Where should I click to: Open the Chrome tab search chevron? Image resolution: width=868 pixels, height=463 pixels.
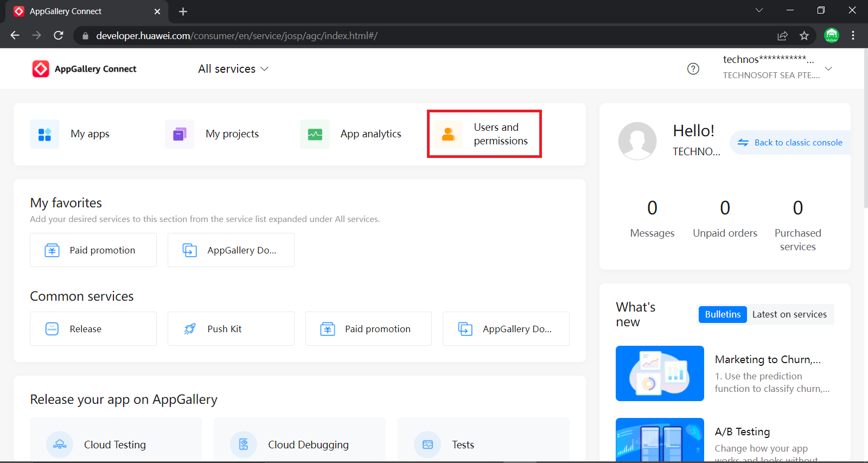pyautogui.click(x=759, y=10)
